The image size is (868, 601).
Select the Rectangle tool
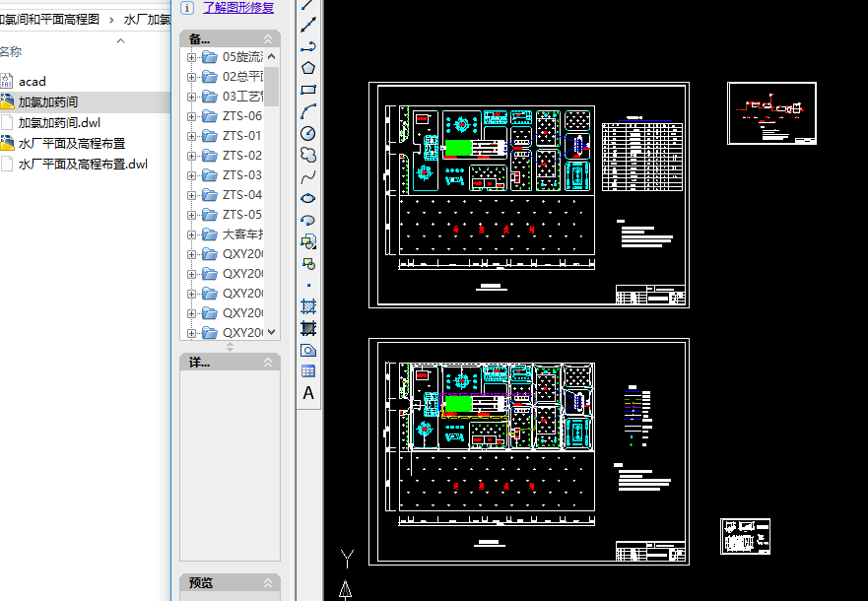[308, 90]
